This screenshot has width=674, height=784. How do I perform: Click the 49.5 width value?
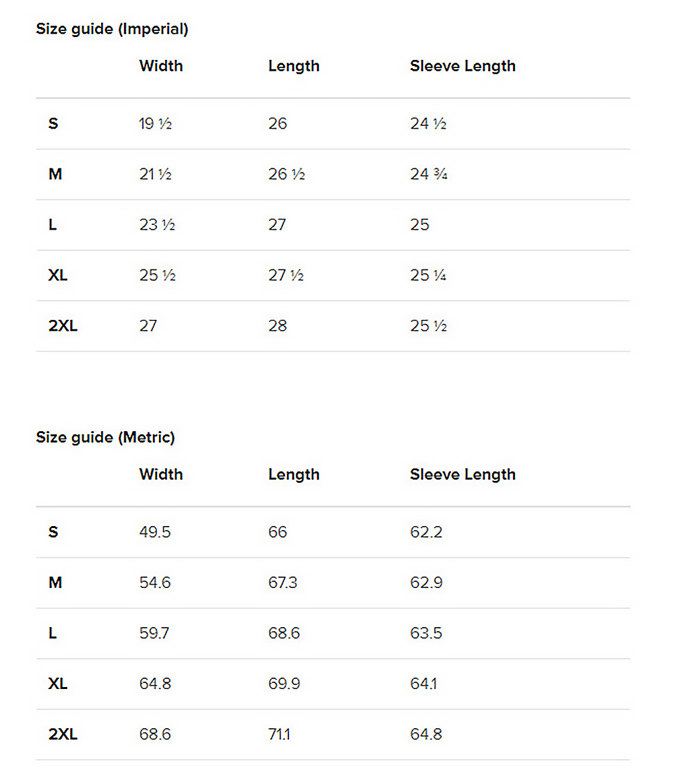click(x=155, y=532)
